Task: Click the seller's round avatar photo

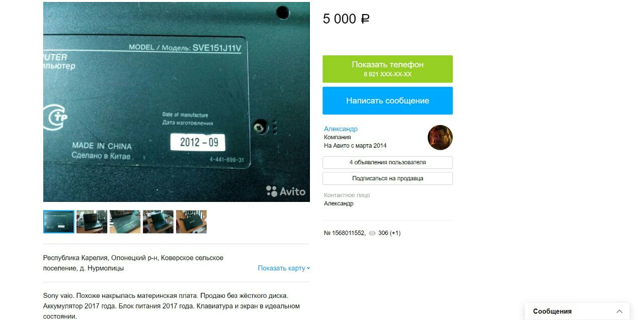Action: point(440,138)
